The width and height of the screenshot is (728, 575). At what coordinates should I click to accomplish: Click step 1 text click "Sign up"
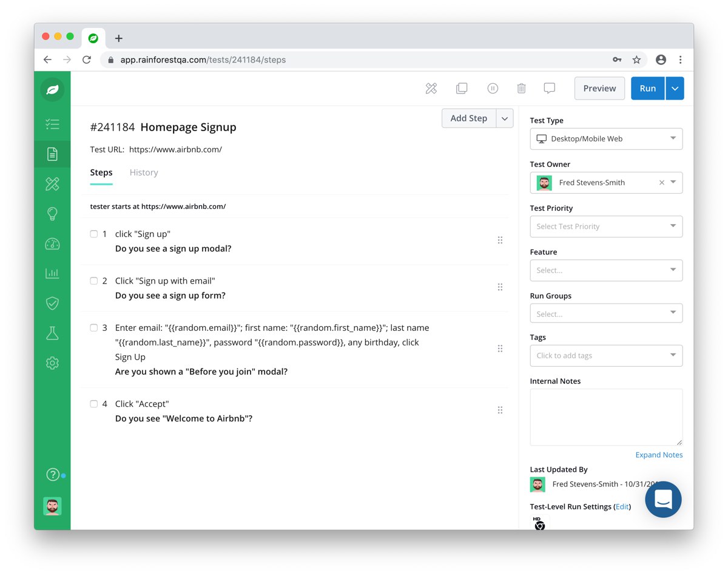point(143,234)
